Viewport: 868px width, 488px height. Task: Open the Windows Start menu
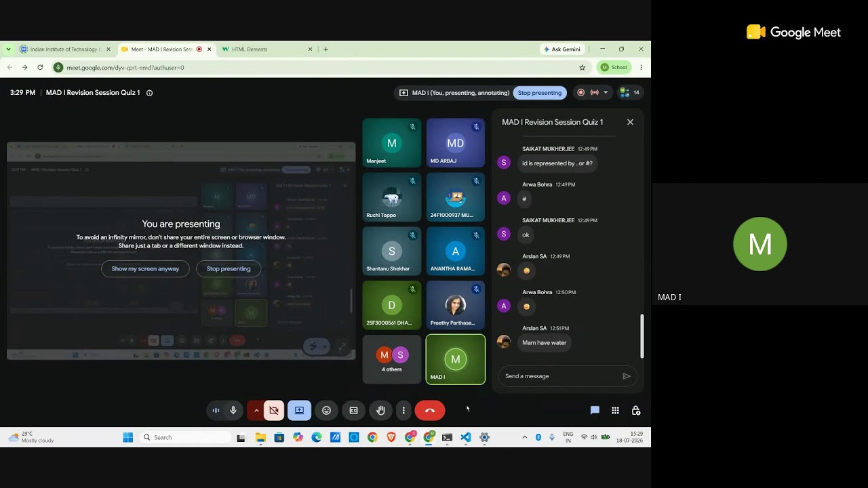127,437
